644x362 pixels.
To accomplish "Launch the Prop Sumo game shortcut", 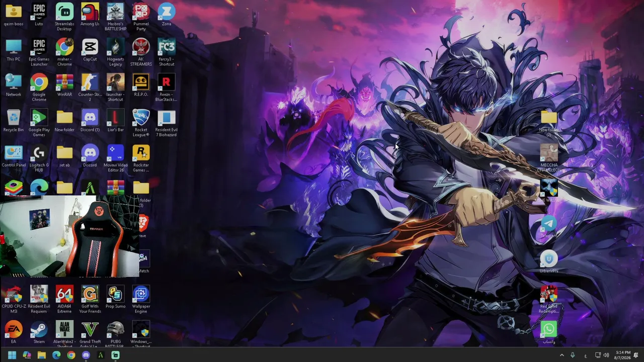I will (115, 297).
